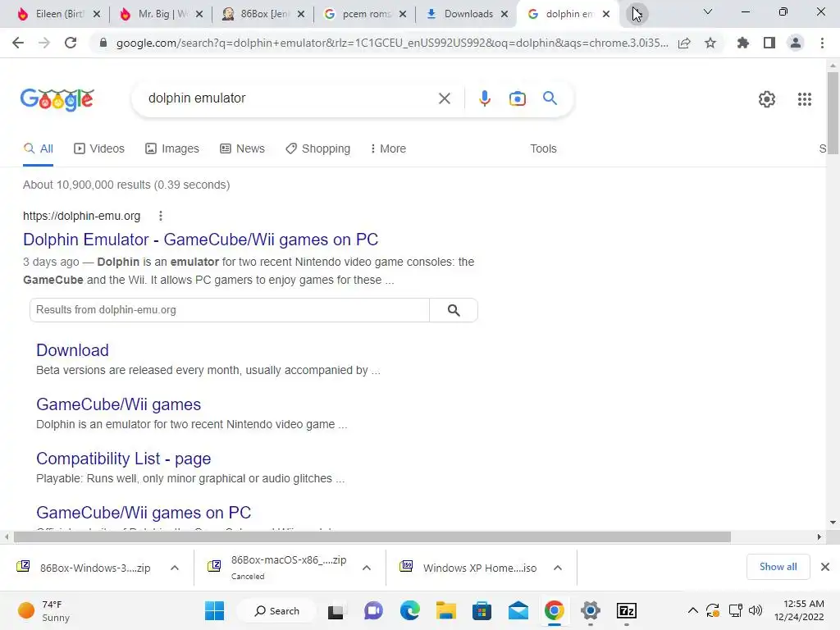Click the horizontal scrollbar thumb
840x630 pixels.
coord(372,536)
